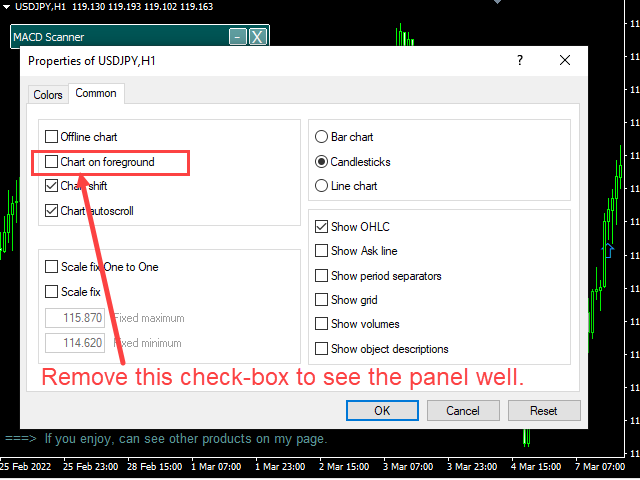The height and width of the screenshot is (480, 640).
Task: Expand the chart triangle menu beside USDJPY,H1
Action: 6,7
